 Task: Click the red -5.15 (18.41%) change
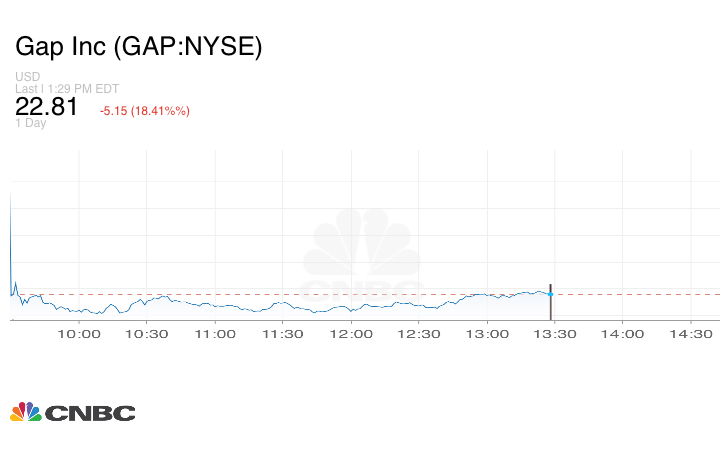145,110
